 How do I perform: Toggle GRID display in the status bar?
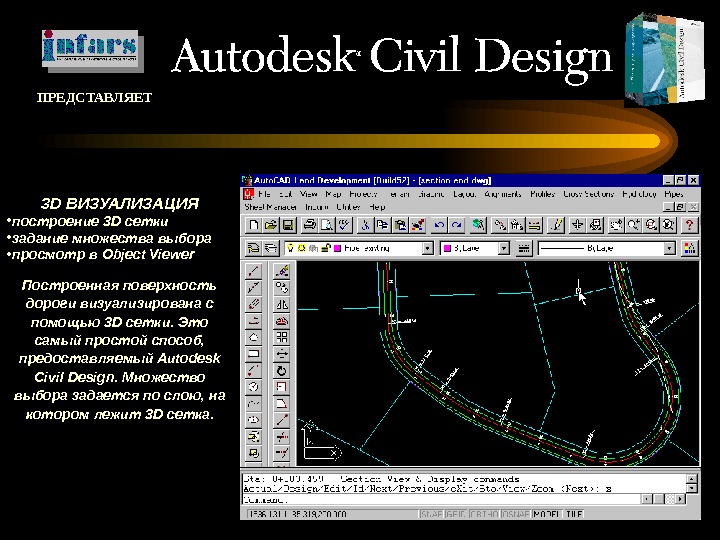tap(456, 514)
